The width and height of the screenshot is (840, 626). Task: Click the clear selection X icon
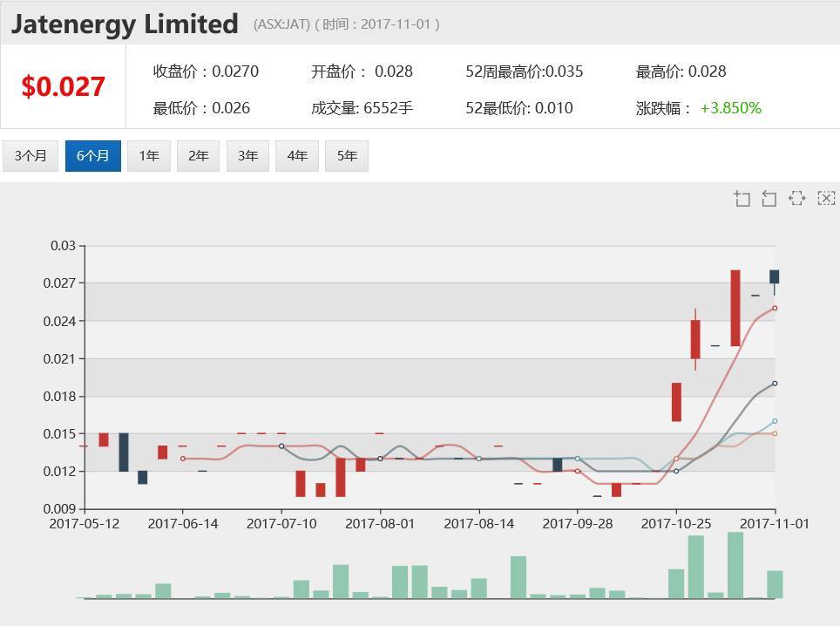pos(826,198)
